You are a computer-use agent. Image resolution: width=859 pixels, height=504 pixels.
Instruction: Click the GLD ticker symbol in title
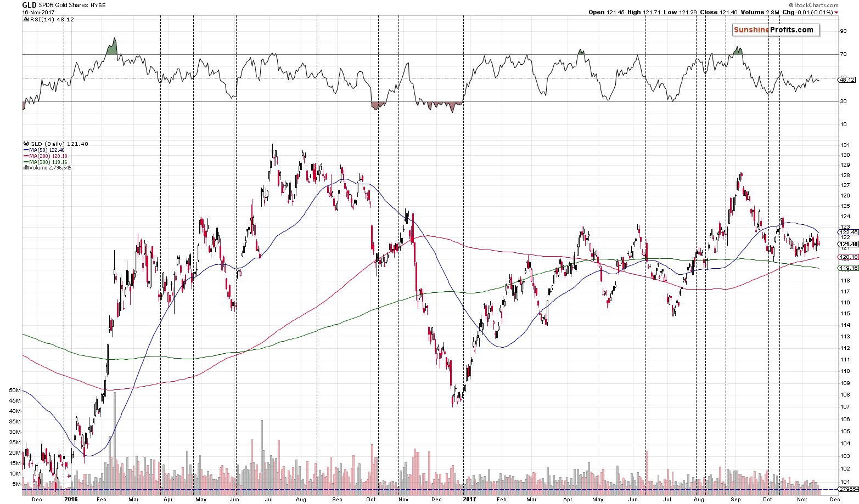[x=29, y=5]
